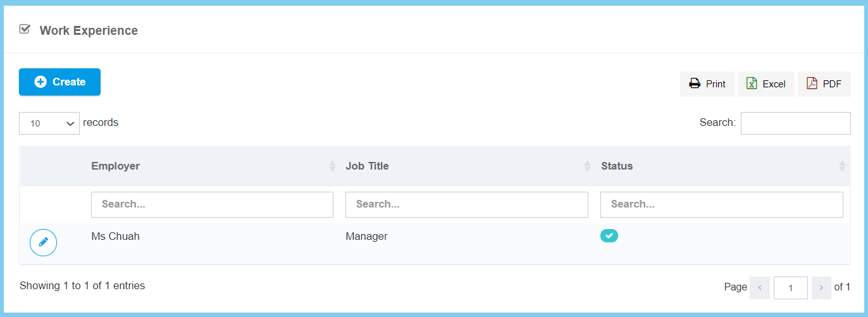Viewport: 868px width, 317px height.
Task: Go to the next page arrow
Action: [821, 288]
